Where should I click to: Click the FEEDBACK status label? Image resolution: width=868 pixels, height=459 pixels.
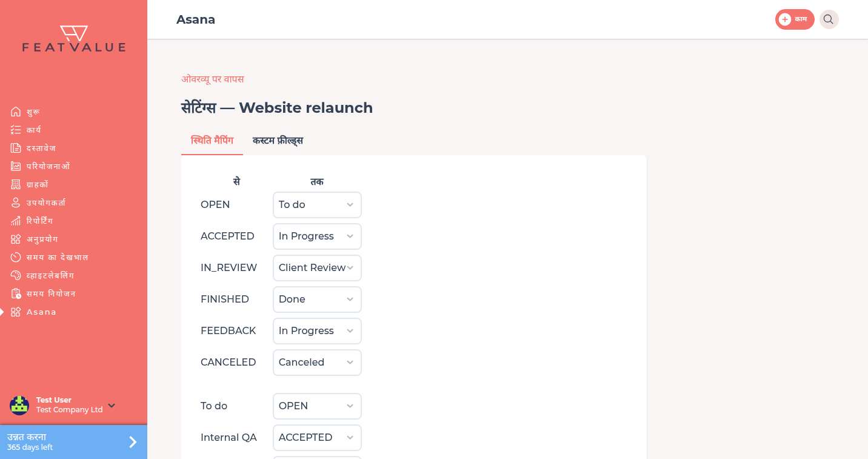tap(228, 330)
